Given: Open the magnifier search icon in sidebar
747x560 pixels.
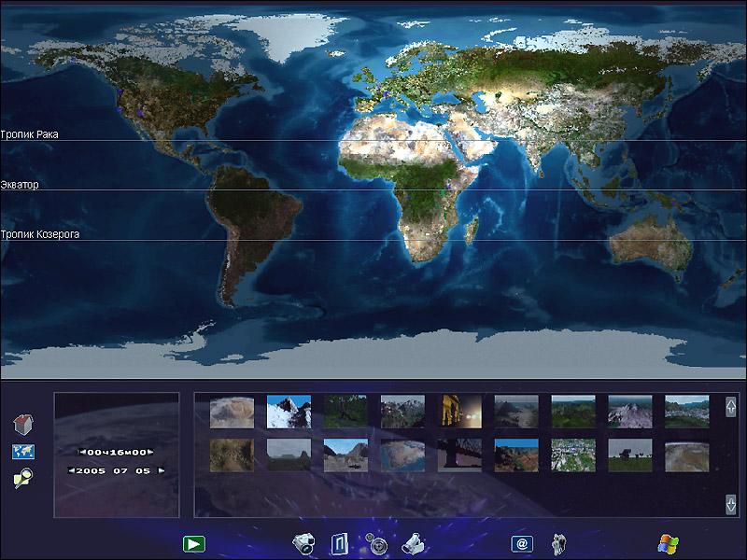Looking at the screenshot, I should (22, 479).
